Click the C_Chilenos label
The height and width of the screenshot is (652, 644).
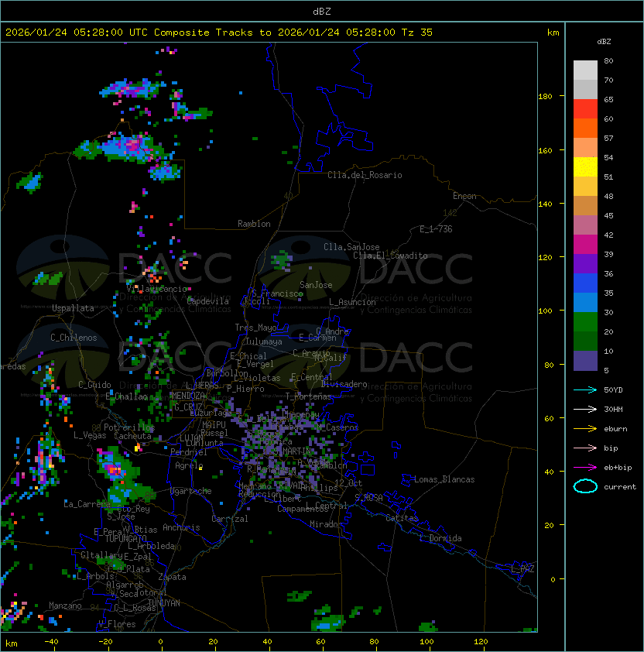74,338
